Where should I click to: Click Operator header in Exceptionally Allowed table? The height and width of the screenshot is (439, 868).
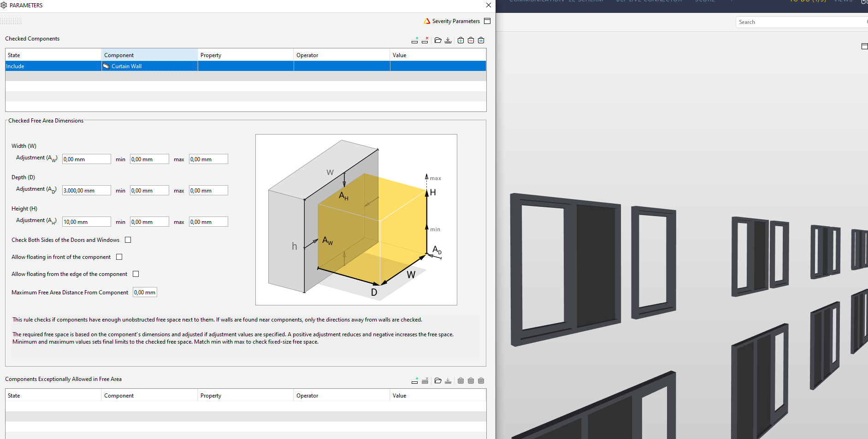point(342,395)
